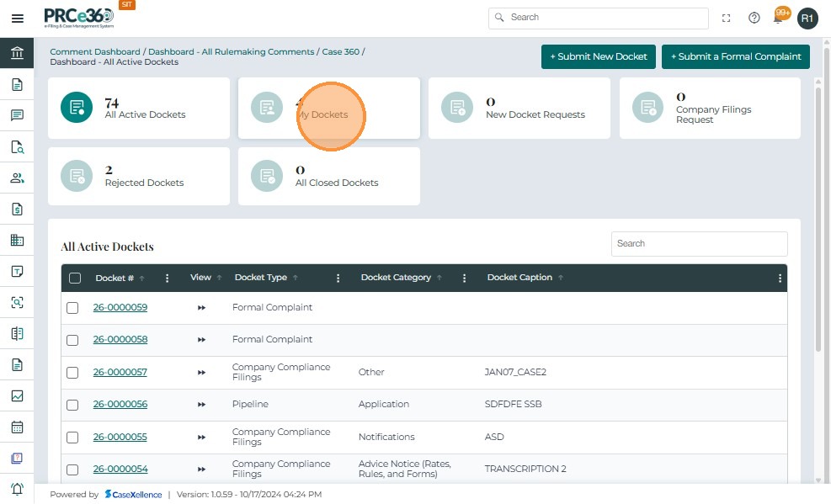Open the notifications bell with 99+ badge
Screen dimensions: 831x504
(780, 18)
